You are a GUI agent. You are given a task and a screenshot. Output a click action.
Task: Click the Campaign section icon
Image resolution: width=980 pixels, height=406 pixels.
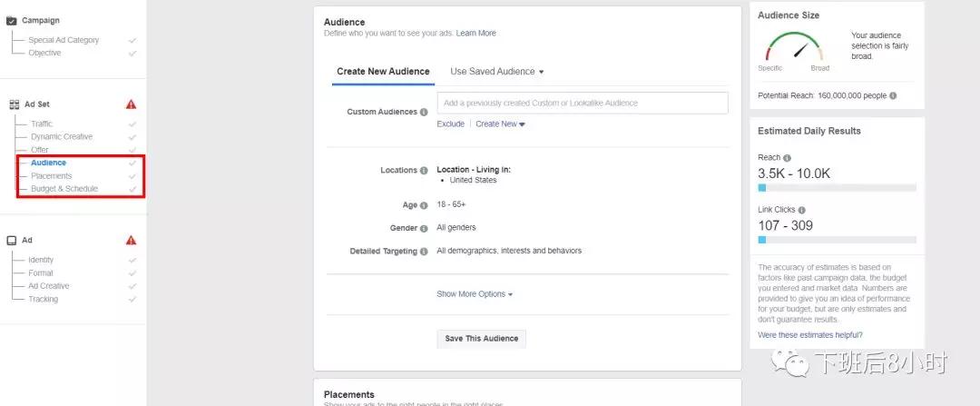click(12, 20)
